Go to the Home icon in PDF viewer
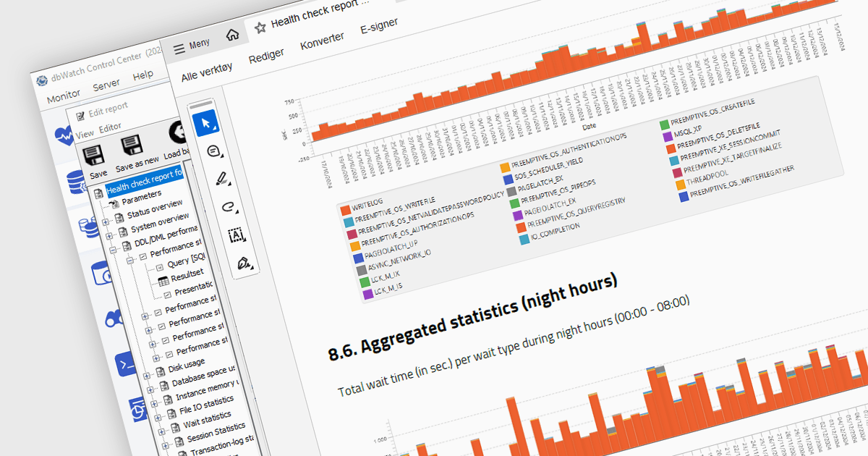Screen dimensions: 868x456 coord(233,35)
